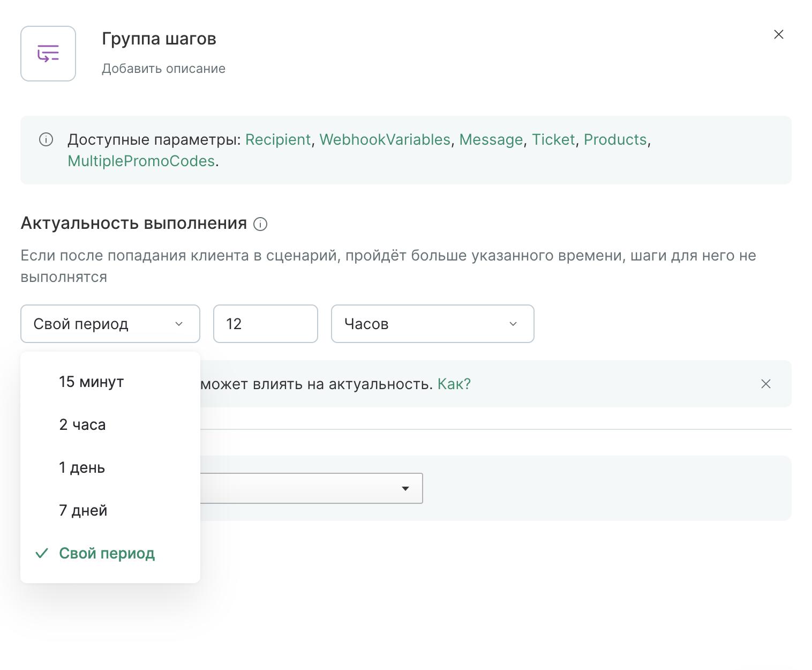
Task: Collapse the Свой период dropdown
Action: click(110, 324)
